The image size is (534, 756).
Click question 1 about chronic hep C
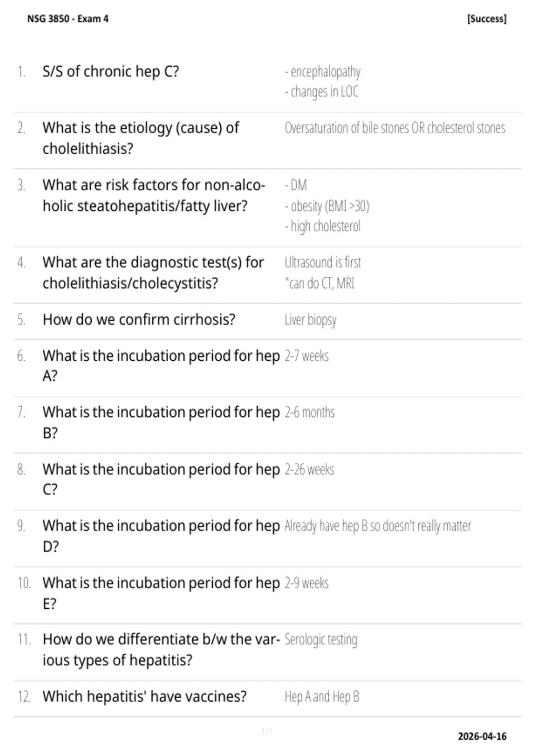click(x=111, y=71)
